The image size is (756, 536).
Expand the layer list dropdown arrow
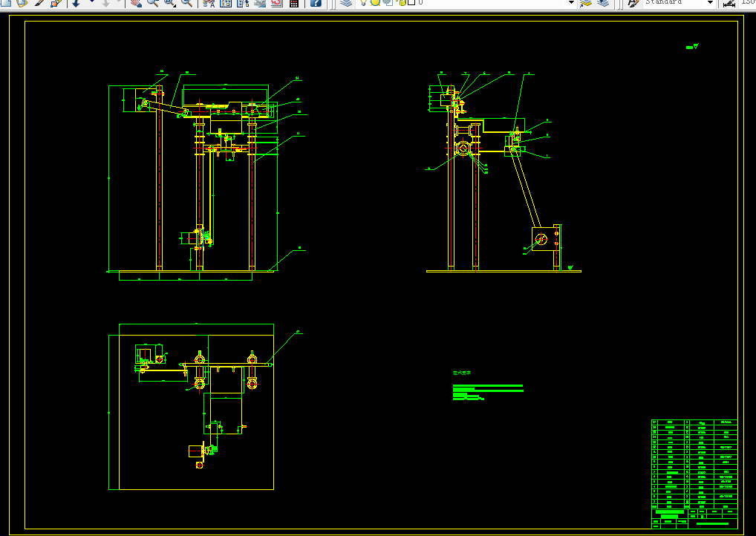[x=571, y=2]
